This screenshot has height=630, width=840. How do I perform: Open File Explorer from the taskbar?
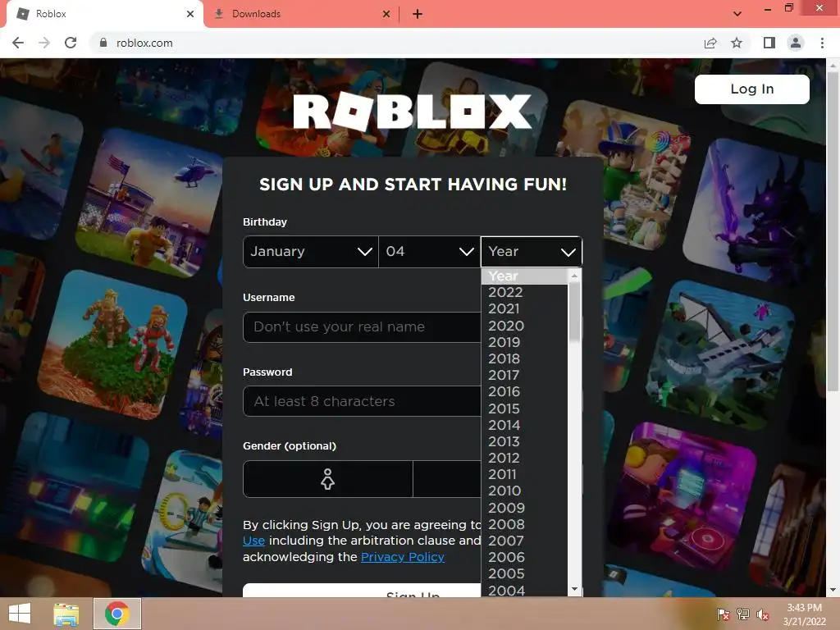pyautogui.click(x=66, y=614)
